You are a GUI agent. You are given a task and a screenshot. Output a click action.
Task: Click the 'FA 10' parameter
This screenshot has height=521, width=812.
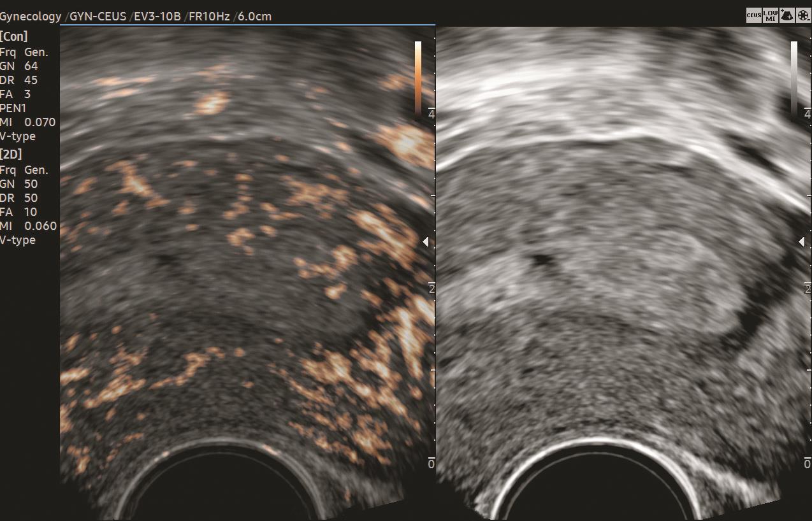19,212
